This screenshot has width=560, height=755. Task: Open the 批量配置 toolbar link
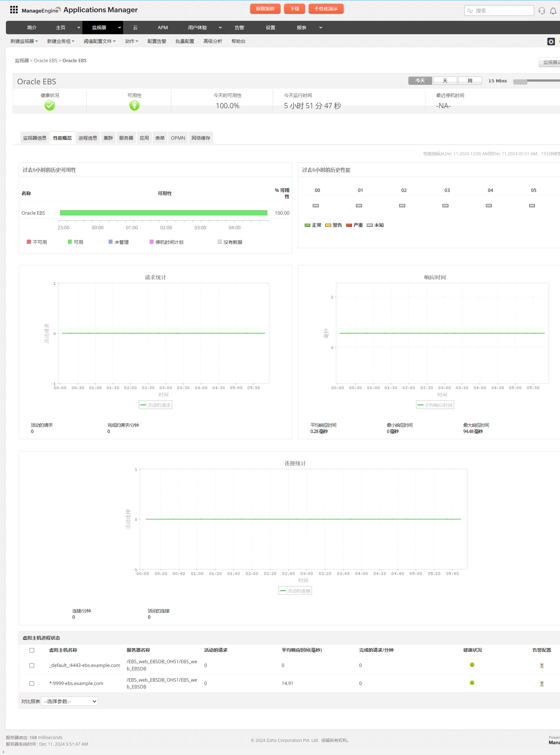185,41
